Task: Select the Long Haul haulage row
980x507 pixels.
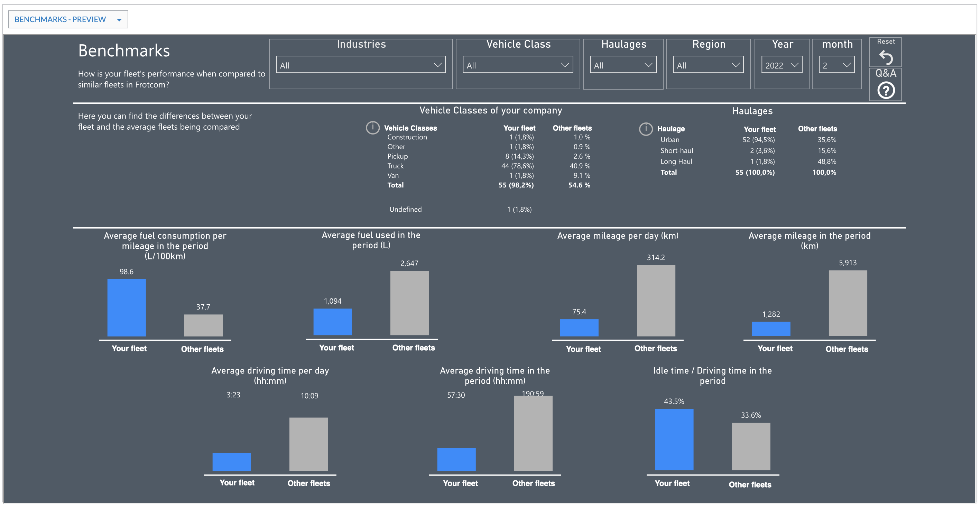Action: pos(748,161)
